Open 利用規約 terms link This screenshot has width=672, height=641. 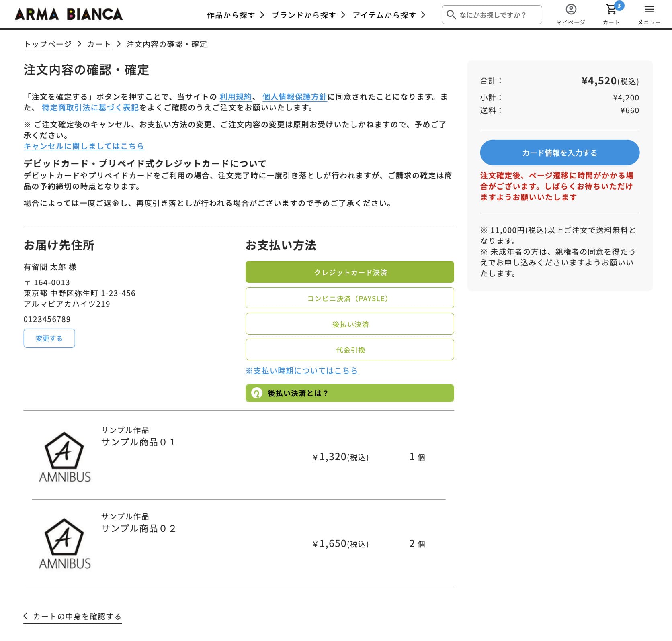pos(235,97)
